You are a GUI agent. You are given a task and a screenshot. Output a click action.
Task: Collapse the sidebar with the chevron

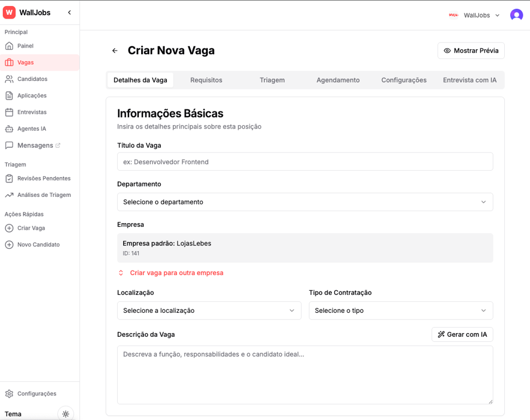point(69,12)
